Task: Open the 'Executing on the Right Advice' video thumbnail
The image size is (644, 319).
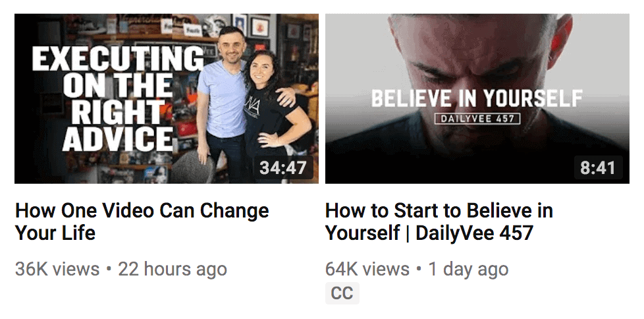Action: coord(167,99)
